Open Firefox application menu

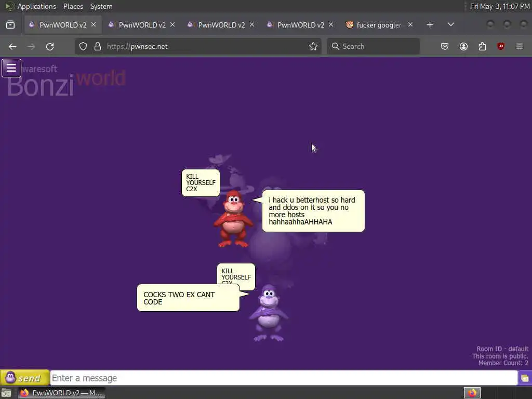click(x=520, y=46)
